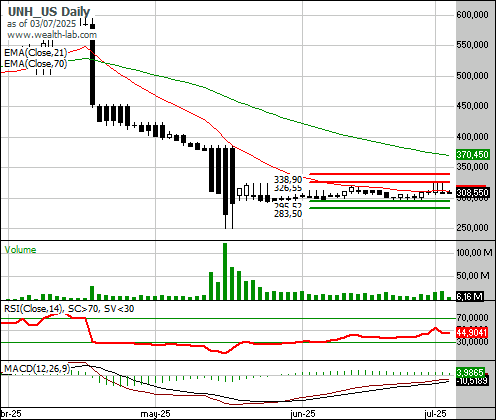
Task: Click the black 308,550 last price tag
Action: tap(473, 193)
